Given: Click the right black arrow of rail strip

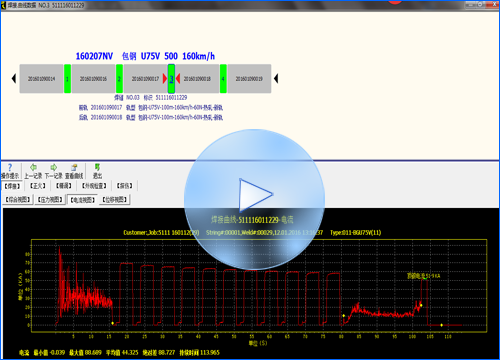Looking at the screenshot, I should coord(276,79).
